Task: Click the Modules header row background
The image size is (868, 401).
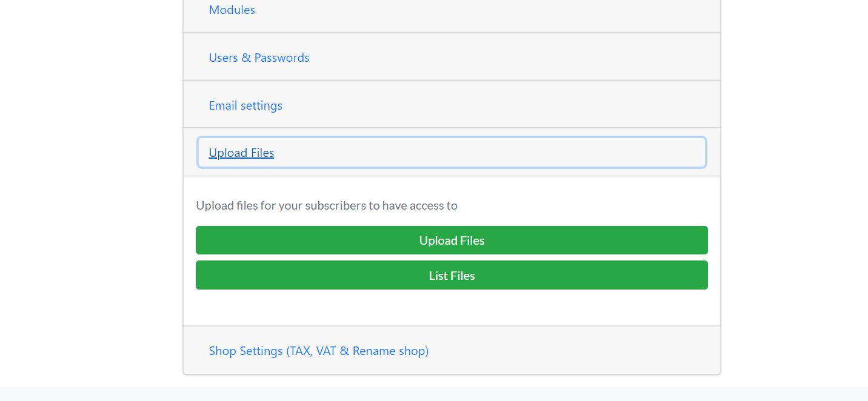Action: (485, 10)
